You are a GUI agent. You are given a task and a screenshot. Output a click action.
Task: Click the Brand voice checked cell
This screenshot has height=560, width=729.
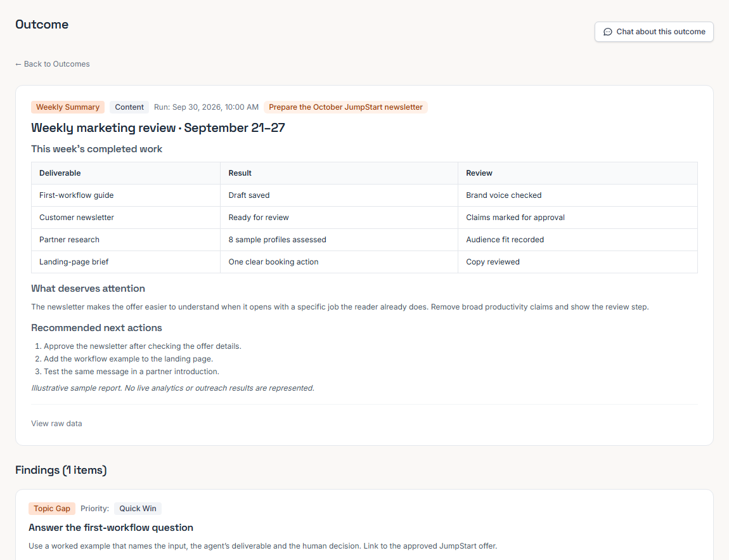[577, 195]
